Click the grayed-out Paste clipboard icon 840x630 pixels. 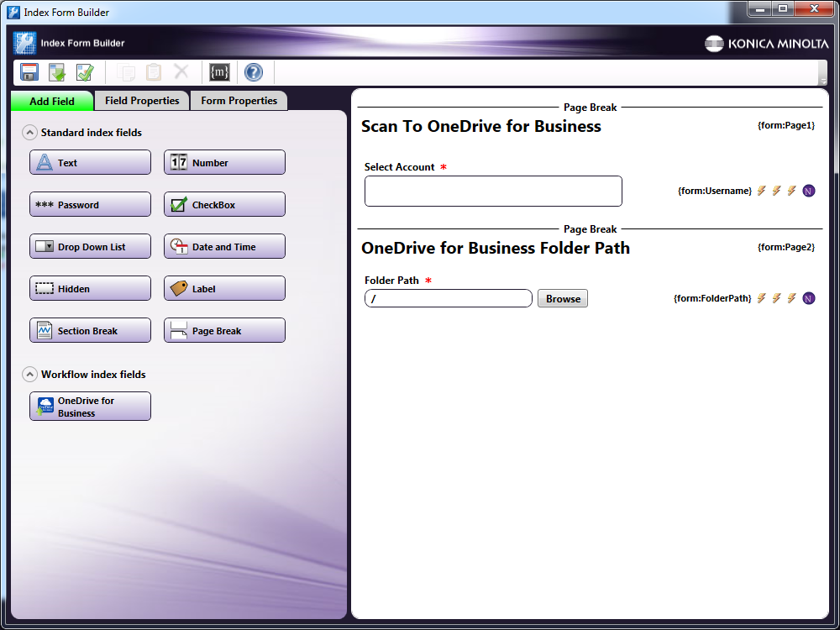pos(154,71)
